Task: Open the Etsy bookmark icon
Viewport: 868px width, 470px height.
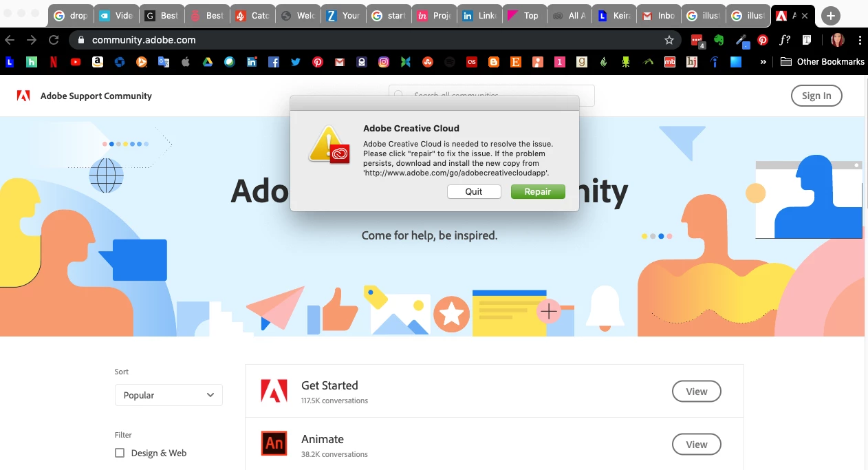Action: point(516,62)
